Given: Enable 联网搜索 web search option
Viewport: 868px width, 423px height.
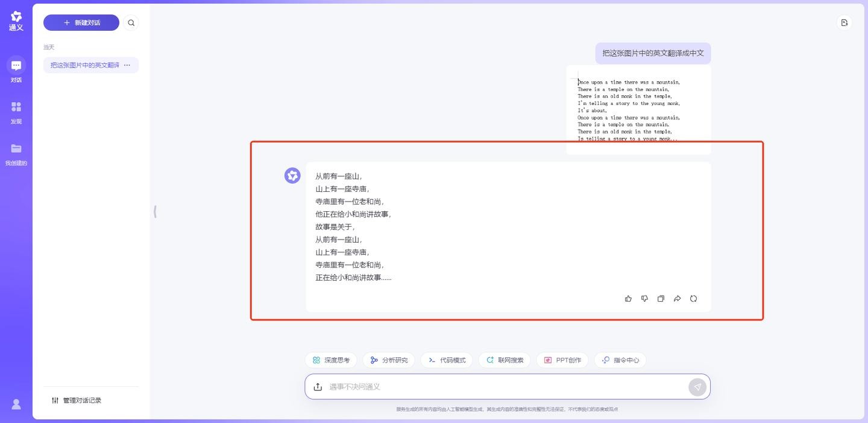Looking at the screenshot, I should (505, 360).
